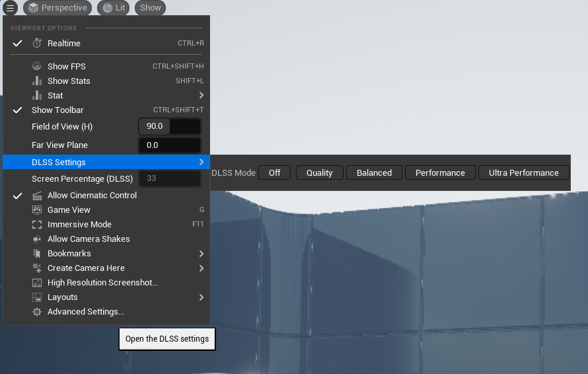Click the Game View controller icon
This screenshot has width=588, height=374.
(x=37, y=209)
